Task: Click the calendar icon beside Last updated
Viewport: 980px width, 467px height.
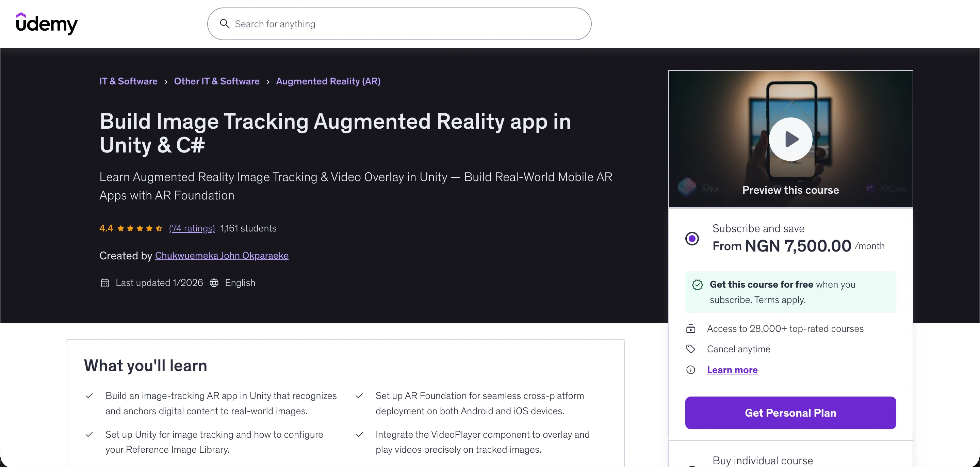Action: pyautogui.click(x=104, y=283)
